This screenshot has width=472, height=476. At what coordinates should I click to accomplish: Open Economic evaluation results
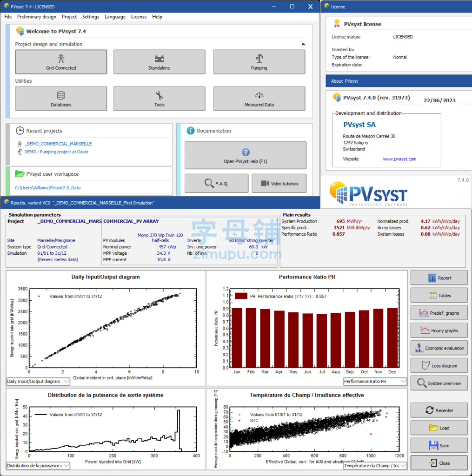pyautogui.click(x=439, y=348)
